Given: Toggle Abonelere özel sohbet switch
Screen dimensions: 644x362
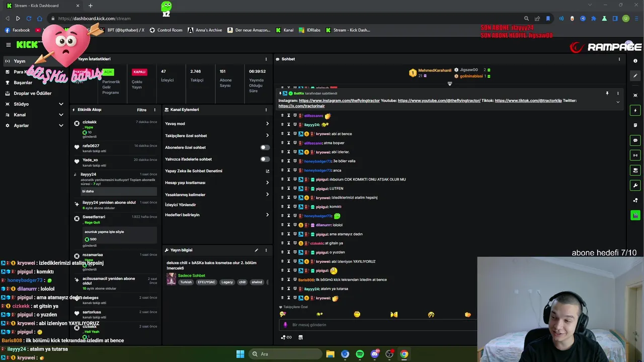Looking at the screenshot, I should tap(265, 147).
